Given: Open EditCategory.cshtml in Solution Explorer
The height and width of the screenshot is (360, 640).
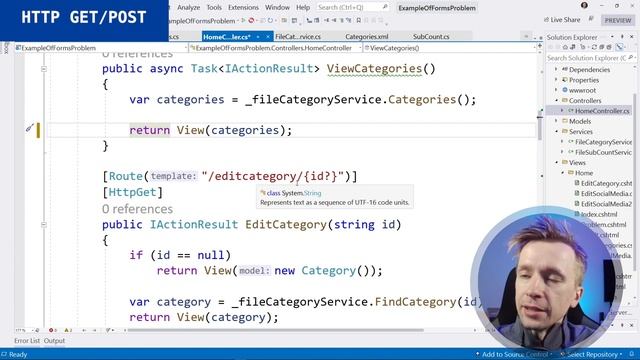Looking at the screenshot, I should [x=606, y=183].
